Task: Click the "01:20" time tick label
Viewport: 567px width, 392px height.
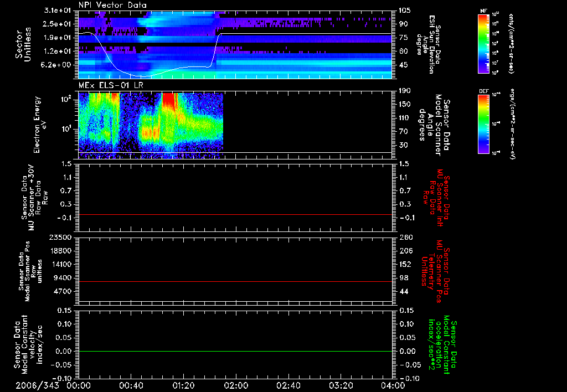Action: tap(183, 385)
